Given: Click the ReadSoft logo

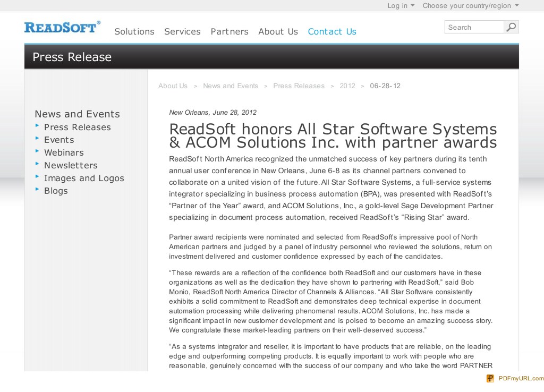Looking at the screenshot, I should click(62, 27).
